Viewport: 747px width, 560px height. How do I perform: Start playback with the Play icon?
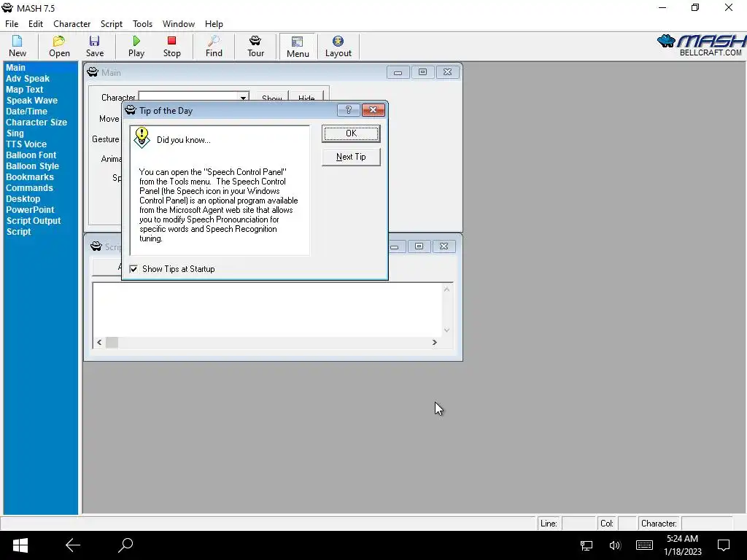pyautogui.click(x=136, y=46)
